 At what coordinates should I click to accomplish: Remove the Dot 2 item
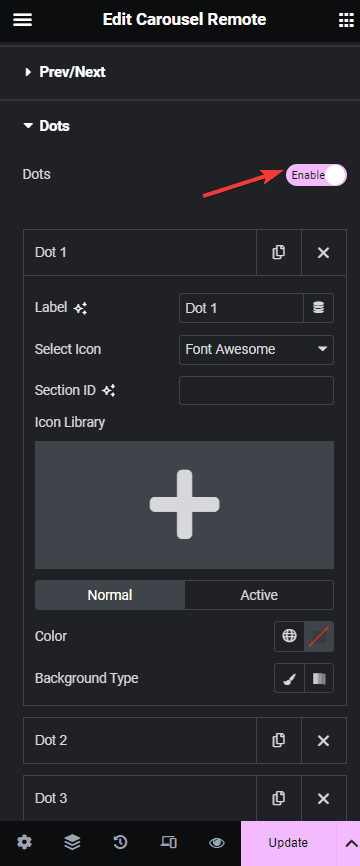(x=324, y=741)
